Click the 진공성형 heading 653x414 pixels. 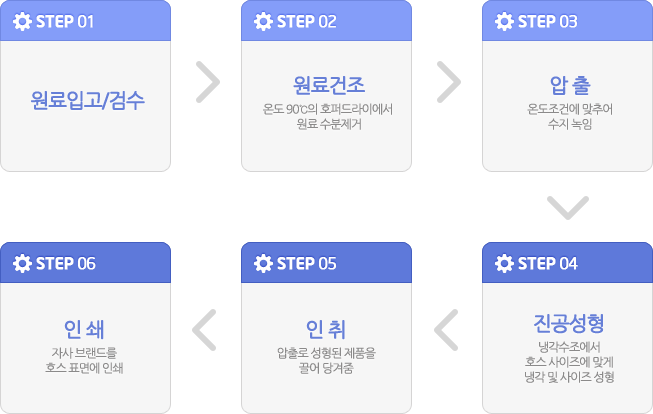click(x=569, y=323)
